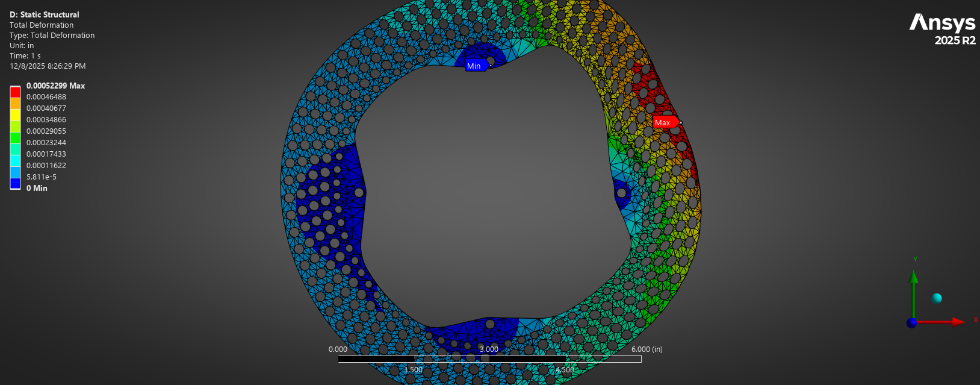This screenshot has height=385, width=980.
Task: Click the 0 Min legend value
Action: coord(37,188)
